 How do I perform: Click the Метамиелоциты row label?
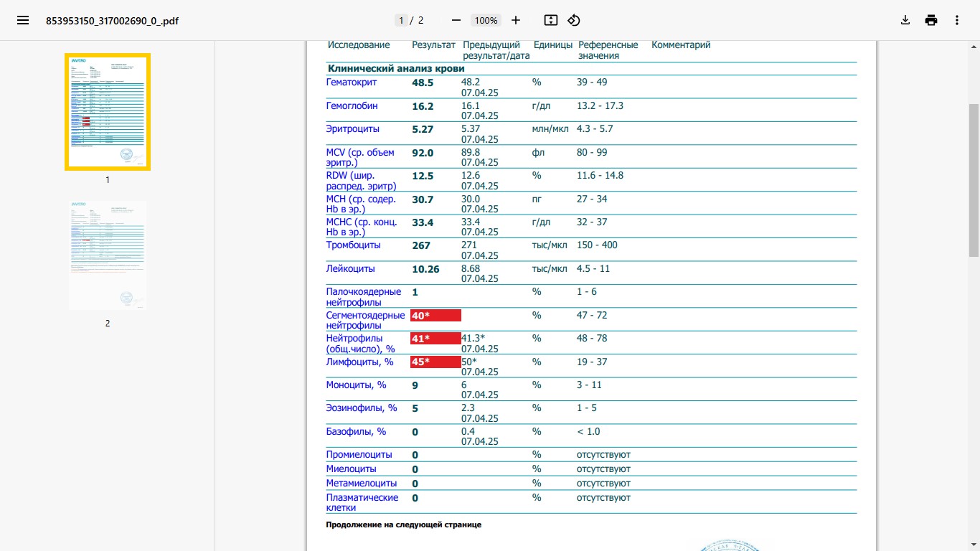(x=362, y=484)
